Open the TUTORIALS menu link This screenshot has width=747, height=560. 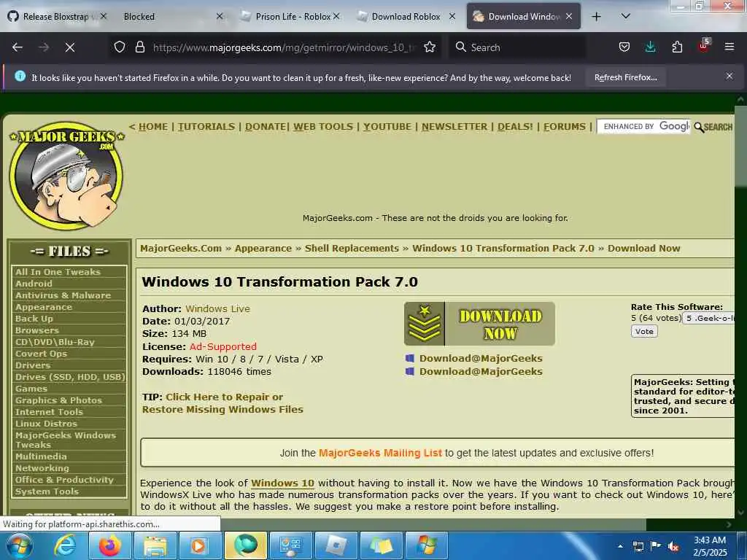(x=206, y=127)
